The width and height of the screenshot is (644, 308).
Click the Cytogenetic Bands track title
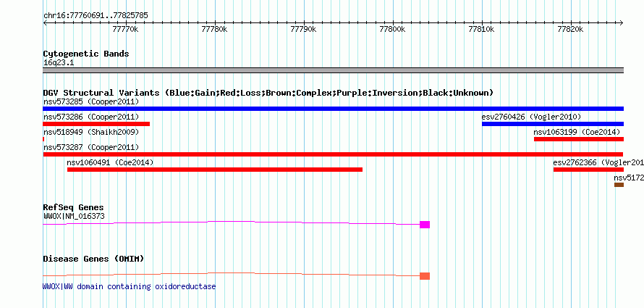click(x=86, y=54)
